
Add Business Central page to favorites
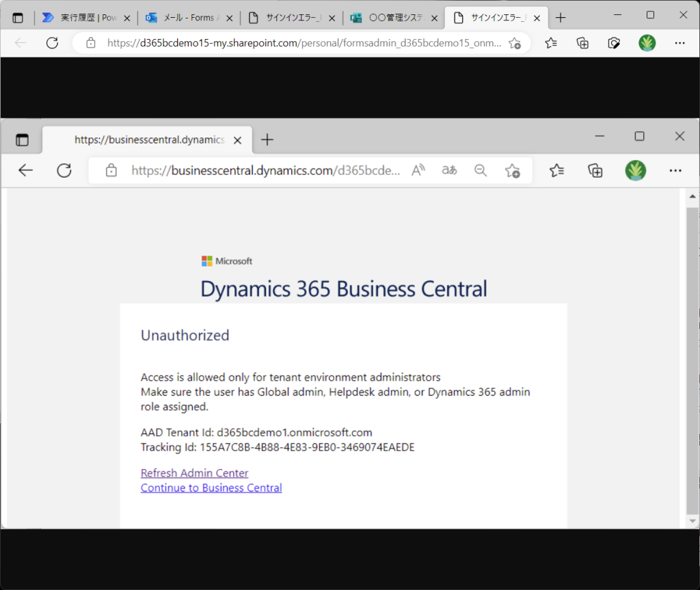(513, 171)
